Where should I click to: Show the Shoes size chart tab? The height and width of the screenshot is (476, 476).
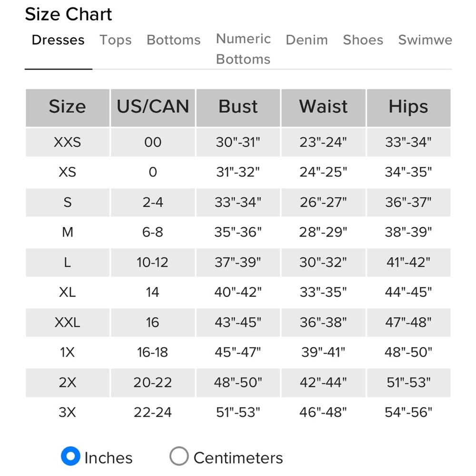coord(363,40)
